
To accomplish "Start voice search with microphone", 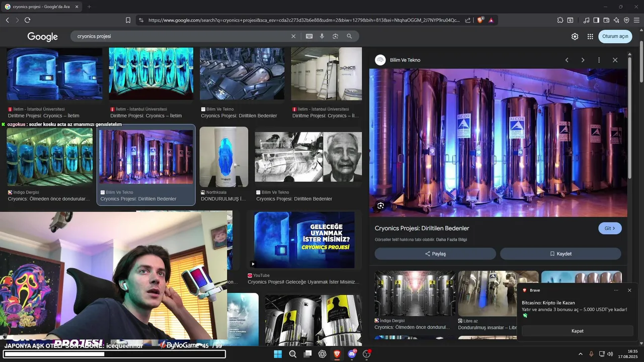I will [x=322, y=36].
